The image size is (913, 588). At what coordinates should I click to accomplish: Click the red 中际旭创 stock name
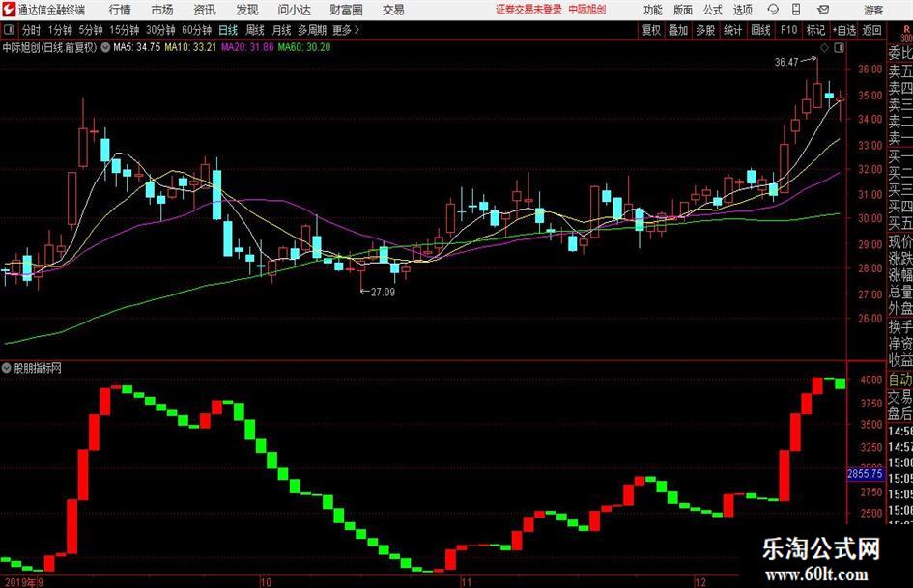587,10
